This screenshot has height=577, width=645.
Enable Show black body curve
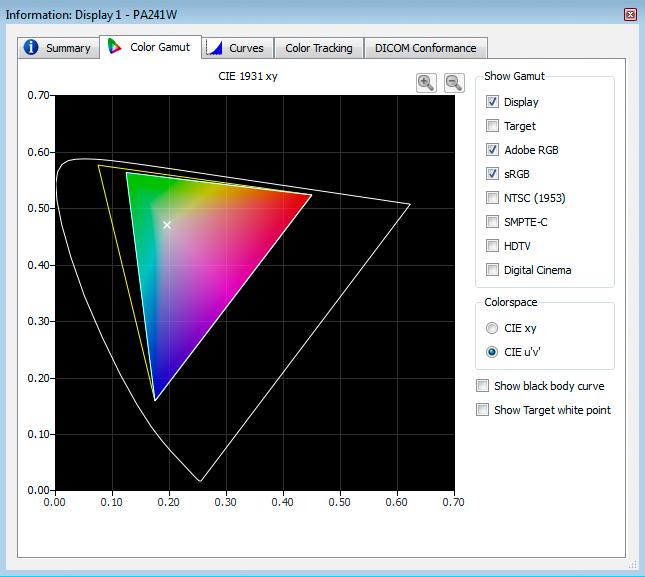[483, 386]
